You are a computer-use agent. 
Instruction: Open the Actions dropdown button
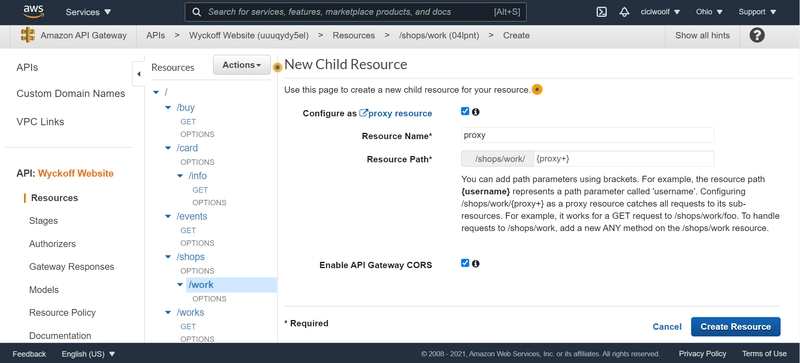(x=242, y=65)
